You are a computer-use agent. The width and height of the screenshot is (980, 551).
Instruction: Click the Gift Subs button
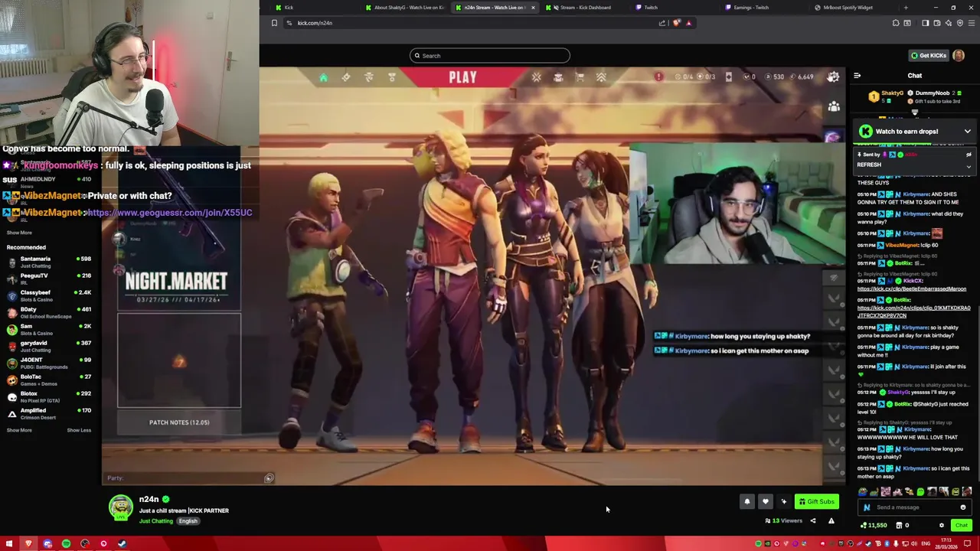point(816,502)
